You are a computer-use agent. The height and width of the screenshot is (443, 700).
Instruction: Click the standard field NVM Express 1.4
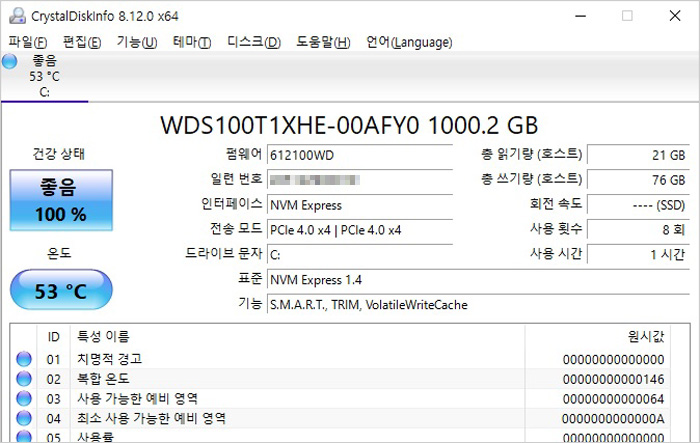pos(479,280)
